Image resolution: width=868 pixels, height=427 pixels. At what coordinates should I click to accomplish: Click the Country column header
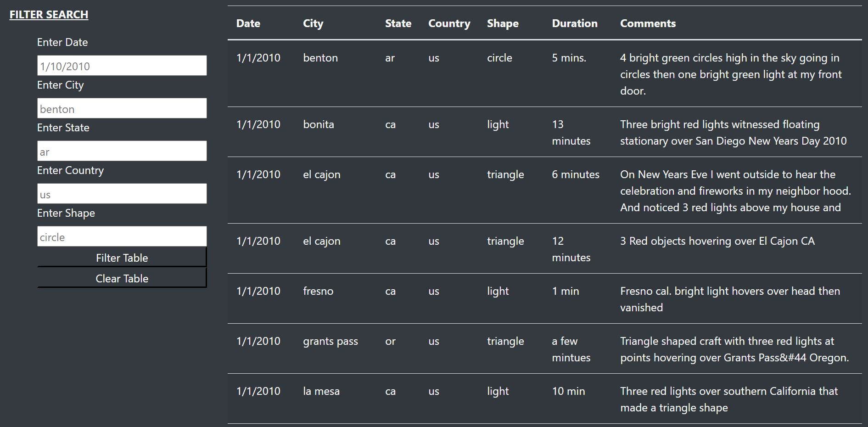coord(449,23)
